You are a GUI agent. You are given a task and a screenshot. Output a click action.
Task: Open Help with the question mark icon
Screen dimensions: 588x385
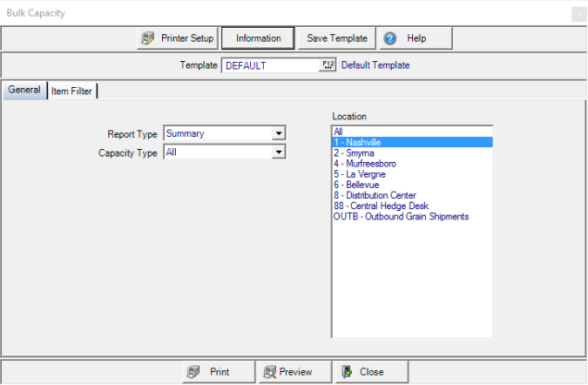[x=390, y=38]
